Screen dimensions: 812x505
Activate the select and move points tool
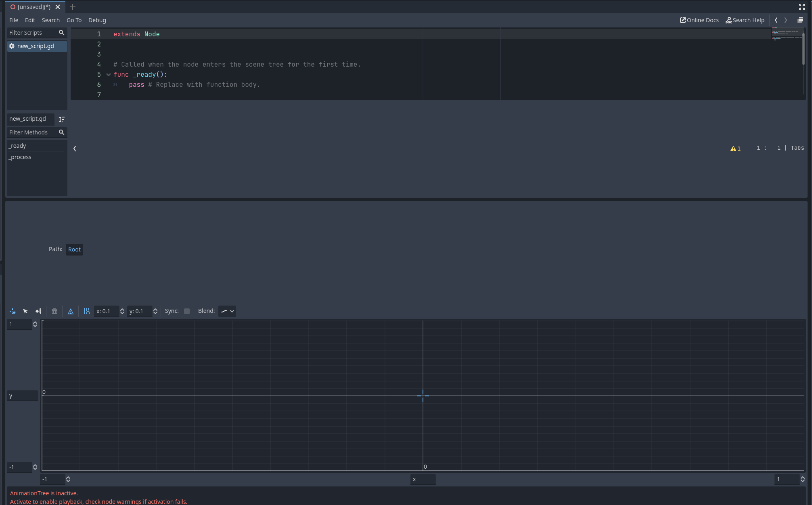25,311
